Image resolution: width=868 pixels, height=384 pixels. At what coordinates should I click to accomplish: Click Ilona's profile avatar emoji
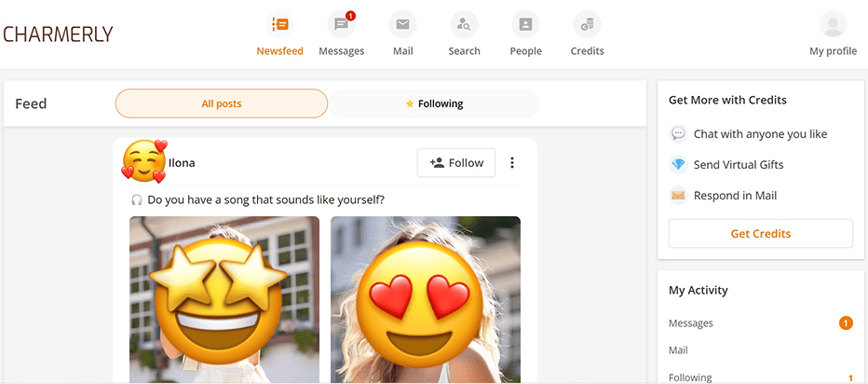(143, 162)
